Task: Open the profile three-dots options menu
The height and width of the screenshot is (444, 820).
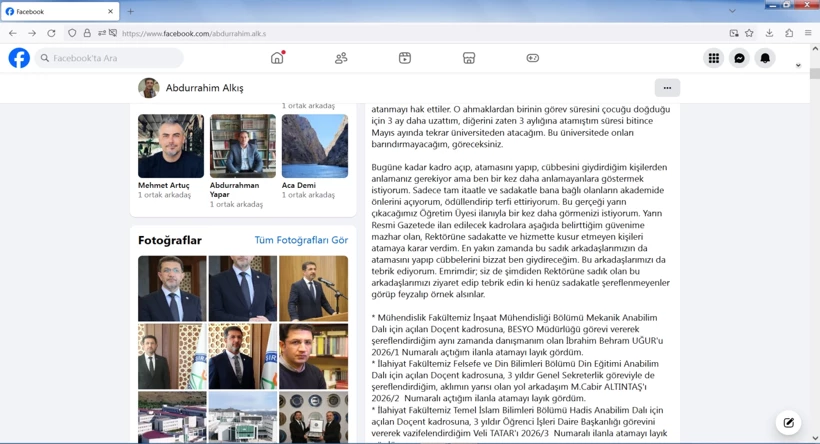Action: (x=667, y=88)
